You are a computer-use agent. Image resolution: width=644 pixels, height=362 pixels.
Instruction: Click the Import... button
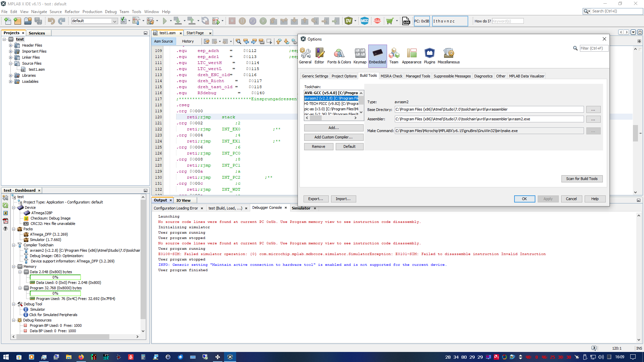tap(343, 199)
